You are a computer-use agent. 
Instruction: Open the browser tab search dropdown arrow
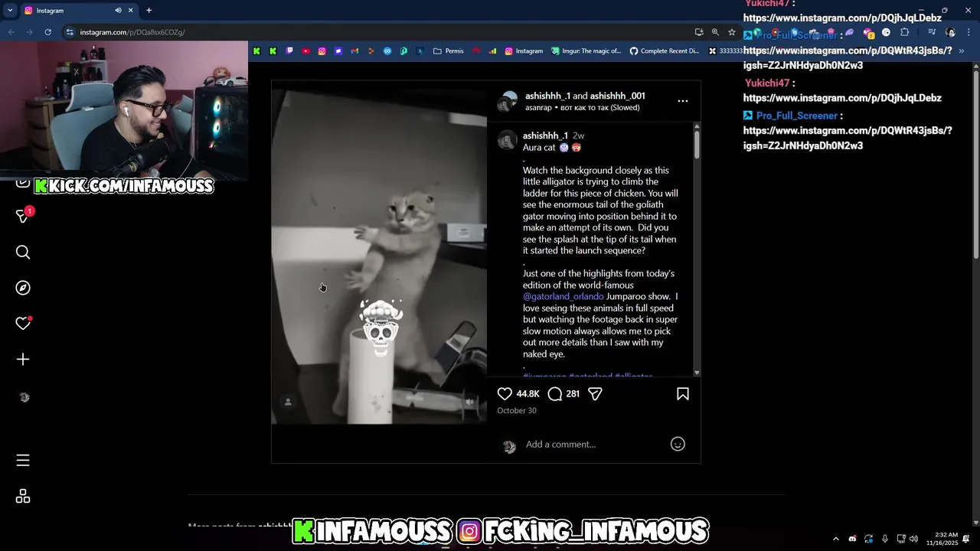10,11
